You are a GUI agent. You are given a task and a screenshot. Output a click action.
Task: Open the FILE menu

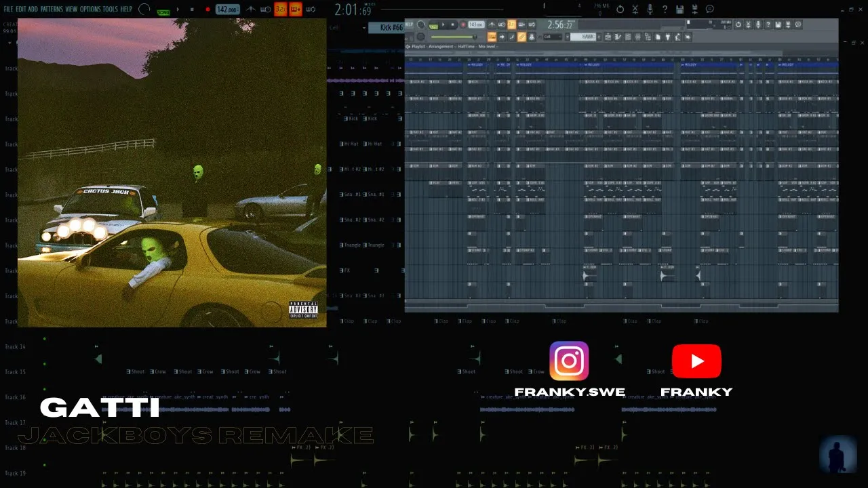[x=8, y=9]
